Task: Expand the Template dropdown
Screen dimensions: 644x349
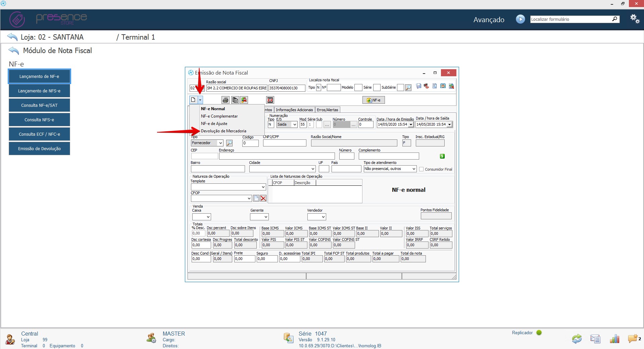Action: 263,187
